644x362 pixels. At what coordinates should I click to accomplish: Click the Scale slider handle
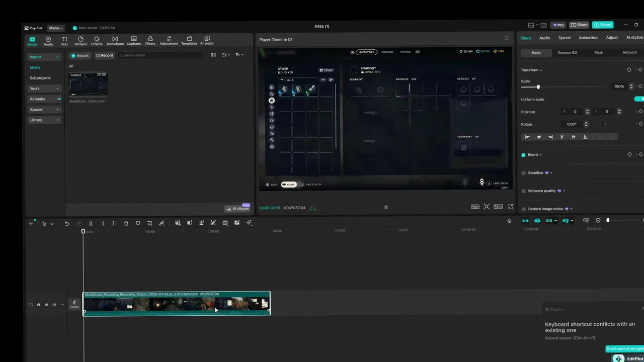point(538,87)
